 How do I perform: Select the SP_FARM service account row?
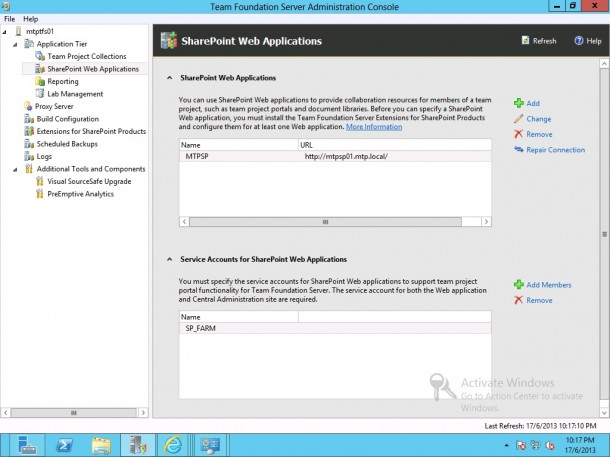click(x=335, y=328)
